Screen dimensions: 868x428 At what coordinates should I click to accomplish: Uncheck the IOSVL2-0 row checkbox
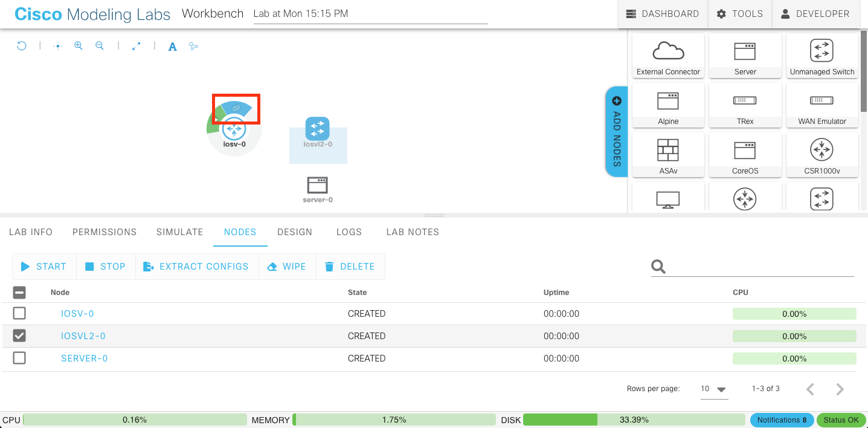point(19,336)
